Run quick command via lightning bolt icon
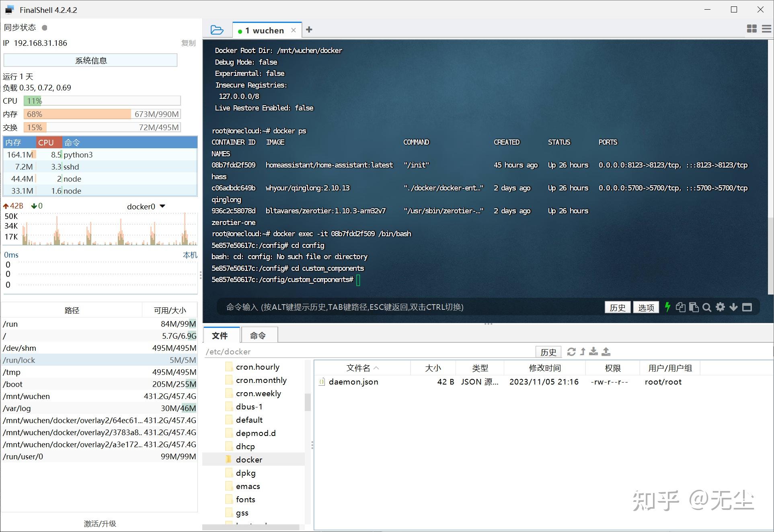 667,307
